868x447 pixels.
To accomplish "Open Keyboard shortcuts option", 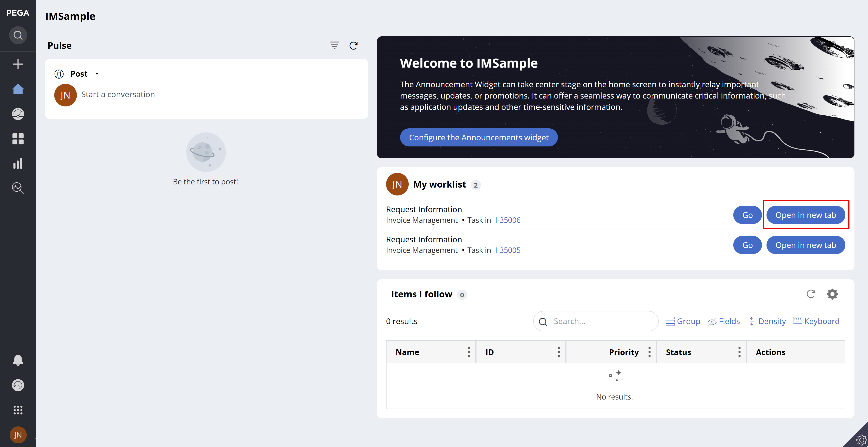I will 816,321.
